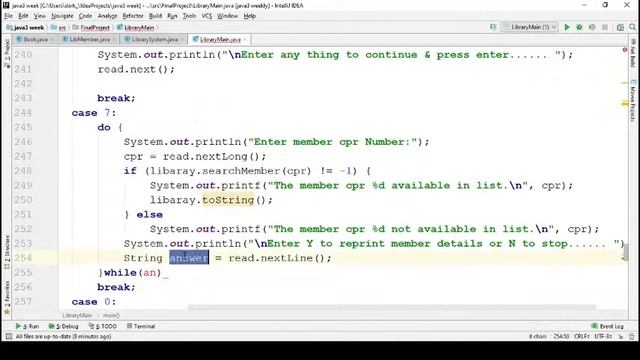Open the Maven Projects side panel tab

[x=633, y=100]
